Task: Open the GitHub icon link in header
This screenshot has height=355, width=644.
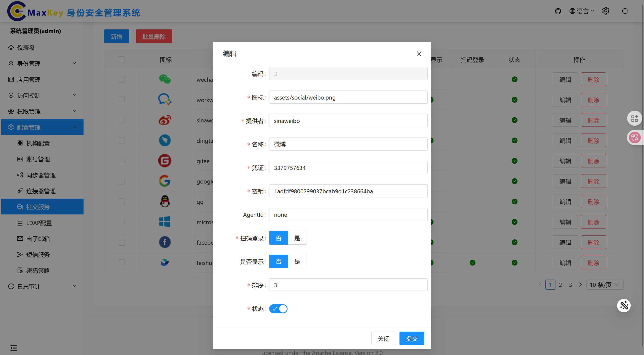Action: (x=558, y=11)
